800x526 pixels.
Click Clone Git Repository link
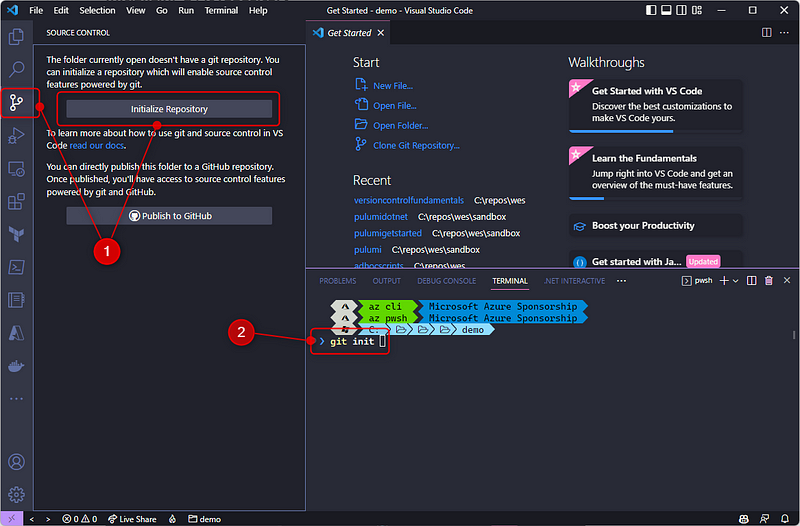(416, 145)
